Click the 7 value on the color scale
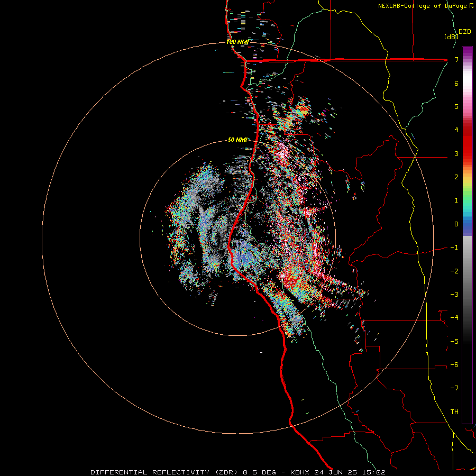476x476 pixels. pyautogui.click(x=456, y=59)
